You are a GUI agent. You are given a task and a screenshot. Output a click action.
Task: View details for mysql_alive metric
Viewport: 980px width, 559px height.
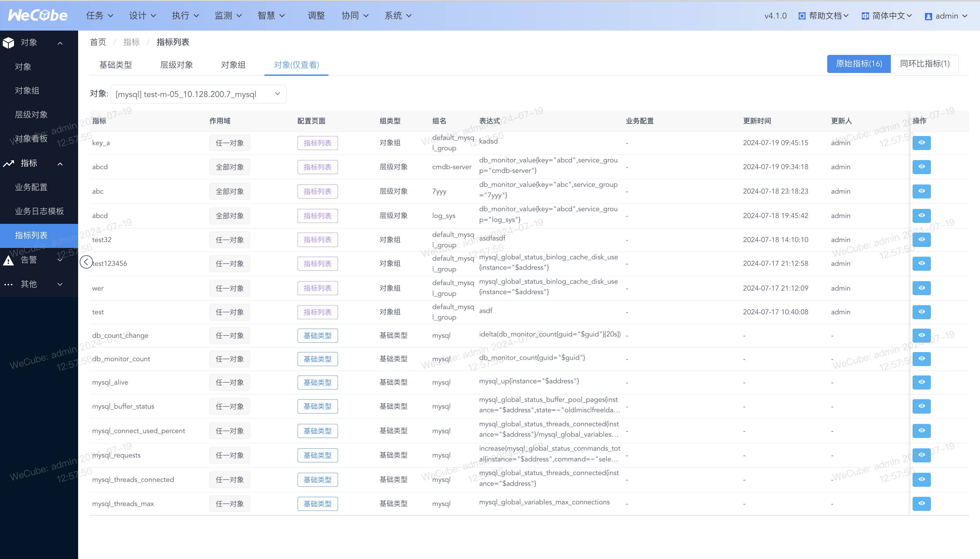point(921,382)
